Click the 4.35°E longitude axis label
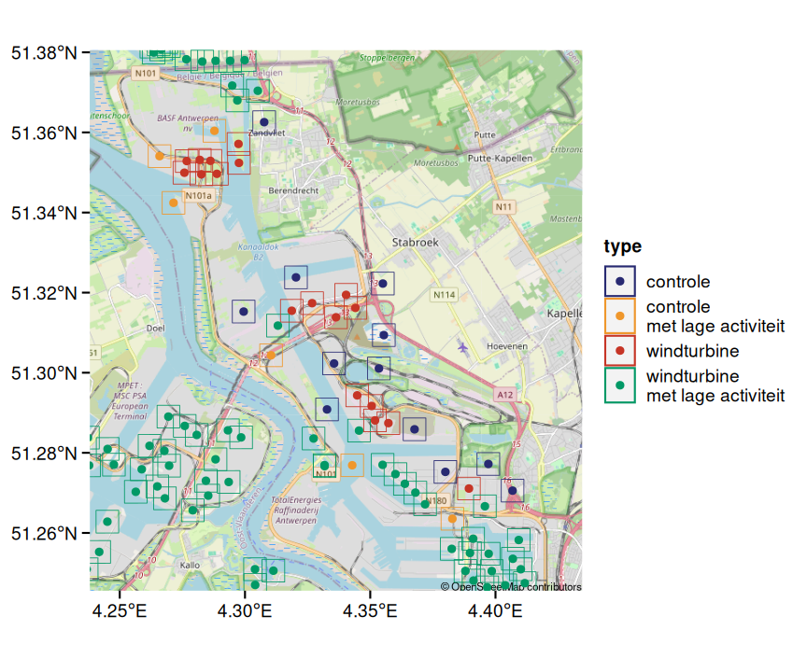The image size is (807, 672). coord(370,612)
